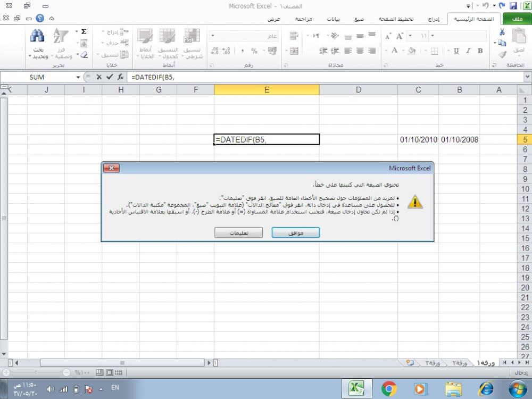The height and width of the screenshot is (399, 532).
Task: Switch to the Data (بيانات) tab
Action: [333, 19]
